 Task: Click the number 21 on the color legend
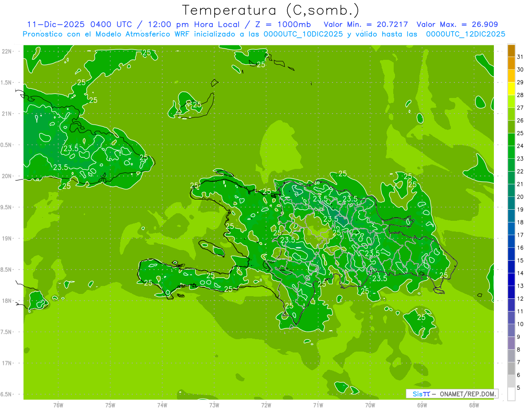pyautogui.click(x=520, y=184)
